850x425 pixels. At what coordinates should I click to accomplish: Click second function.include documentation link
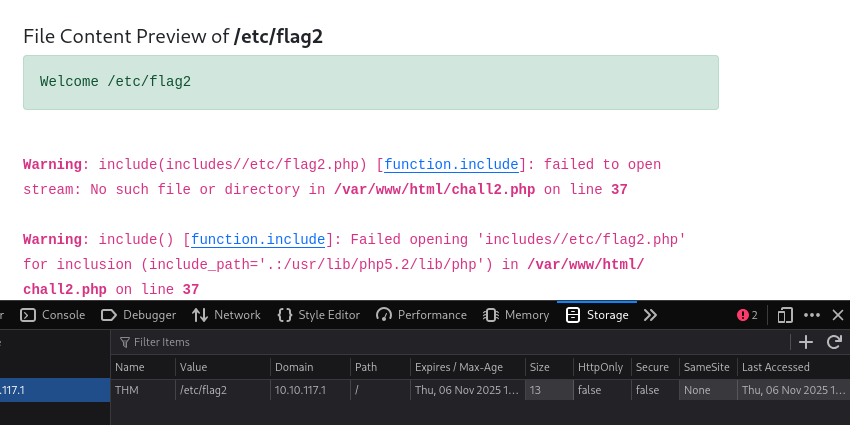(258, 240)
